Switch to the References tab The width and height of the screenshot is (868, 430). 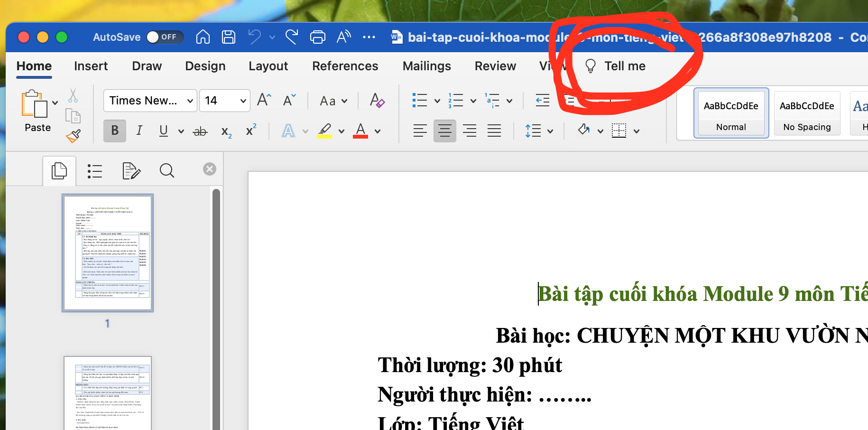pos(345,66)
